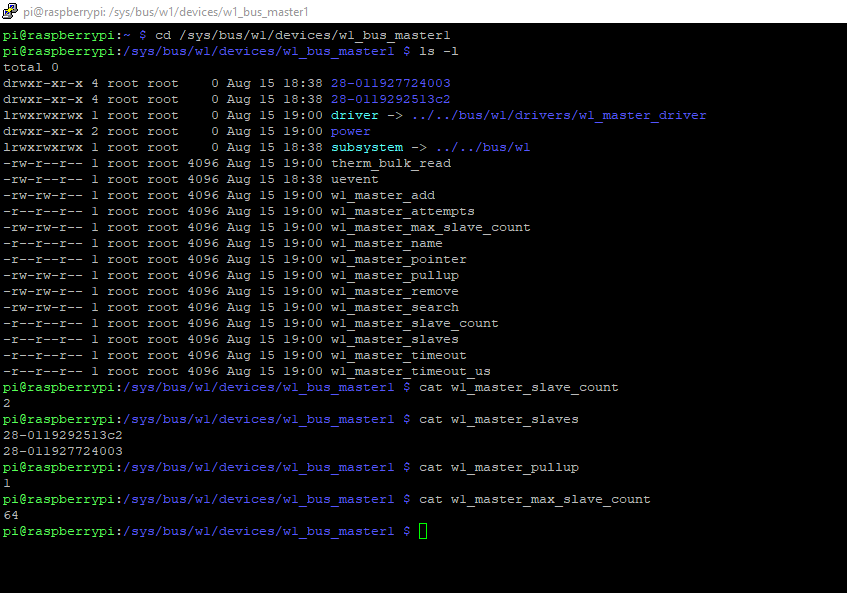Select the w1_master_pointer file name

pos(398,259)
